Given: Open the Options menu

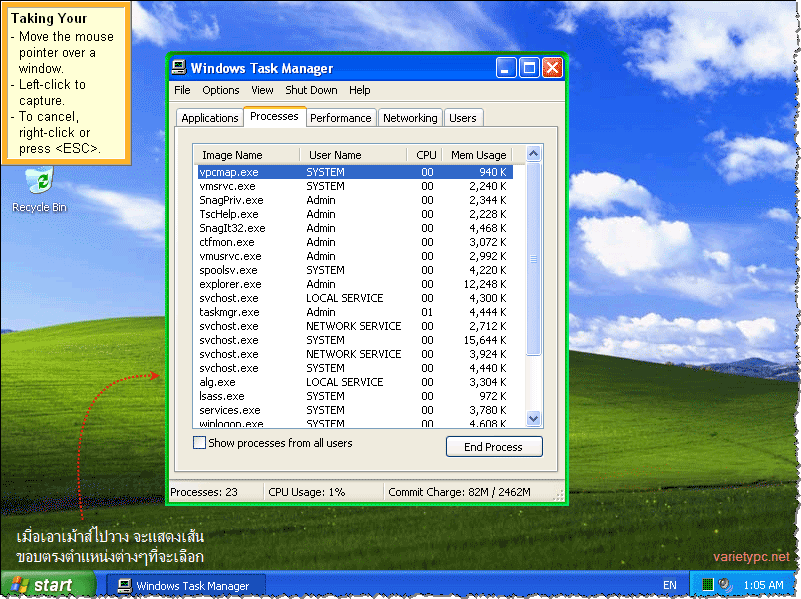Looking at the screenshot, I should coord(221,90).
